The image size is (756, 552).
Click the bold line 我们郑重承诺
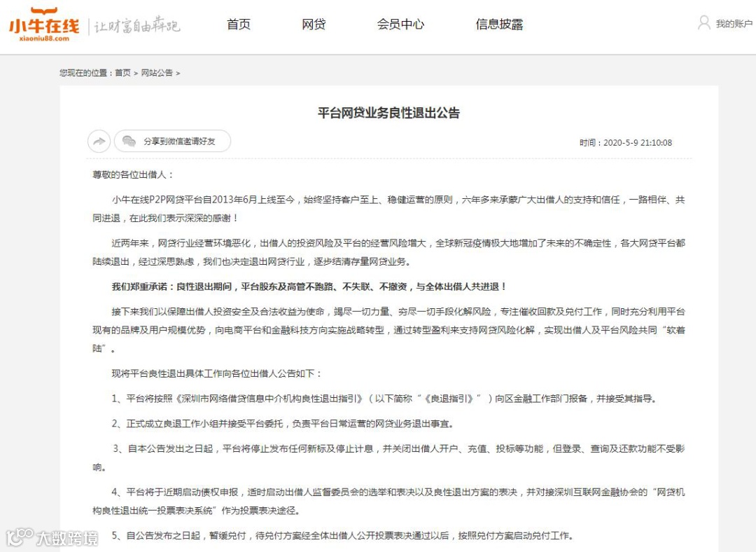[x=309, y=287]
